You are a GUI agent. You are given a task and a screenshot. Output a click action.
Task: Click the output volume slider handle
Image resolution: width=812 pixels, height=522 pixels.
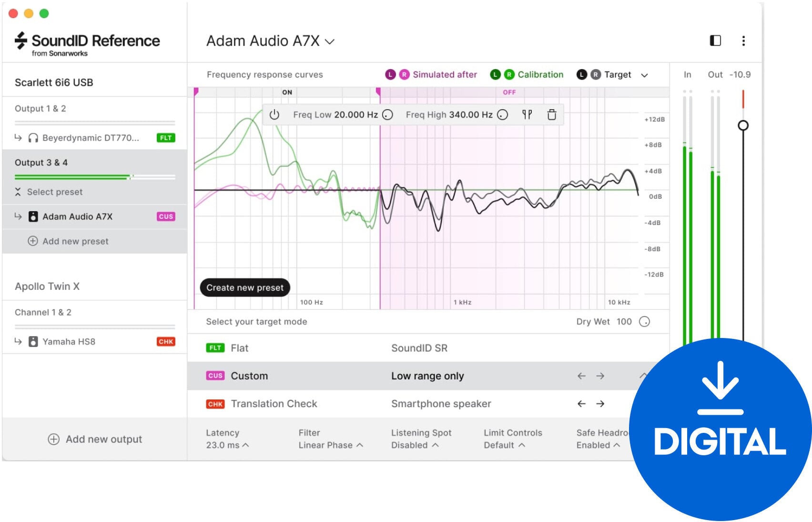point(742,125)
